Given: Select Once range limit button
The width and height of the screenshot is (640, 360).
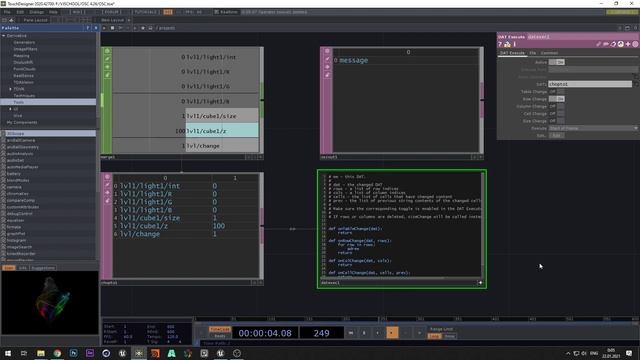Looking at the screenshot, I should pos(449,336).
